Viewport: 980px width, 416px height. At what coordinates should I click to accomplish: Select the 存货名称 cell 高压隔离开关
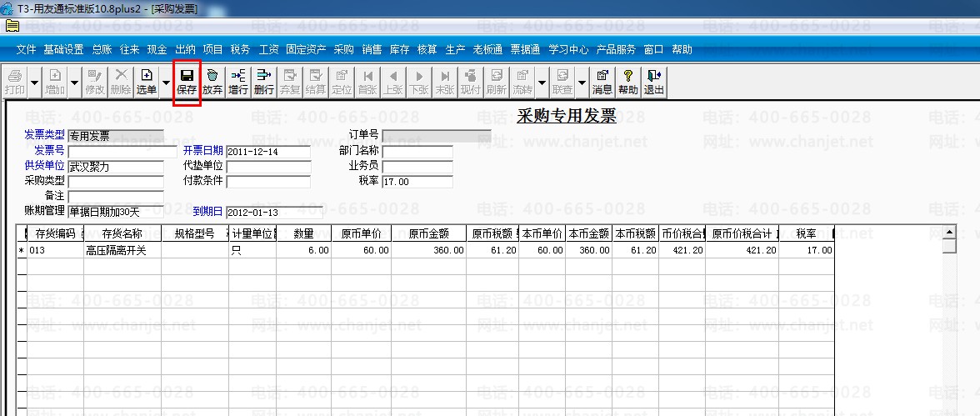(x=122, y=250)
